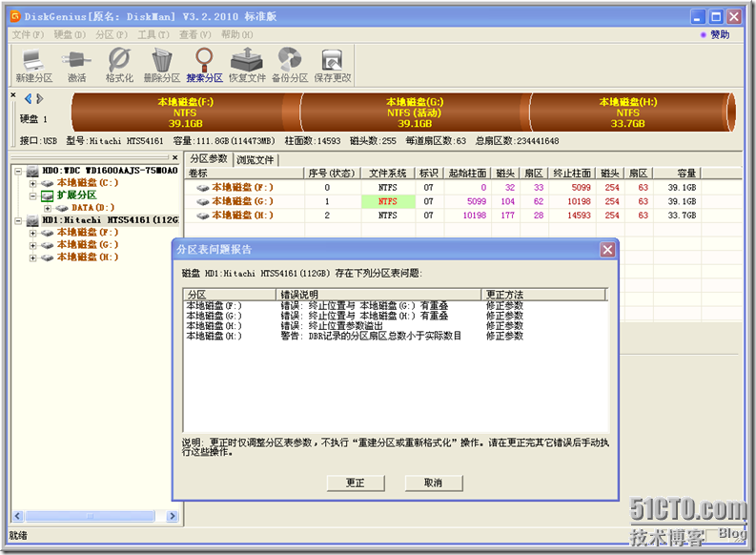Click drive icon of 本地磁盘(F:) table row
This screenshot has height=555, width=756.
203,188
